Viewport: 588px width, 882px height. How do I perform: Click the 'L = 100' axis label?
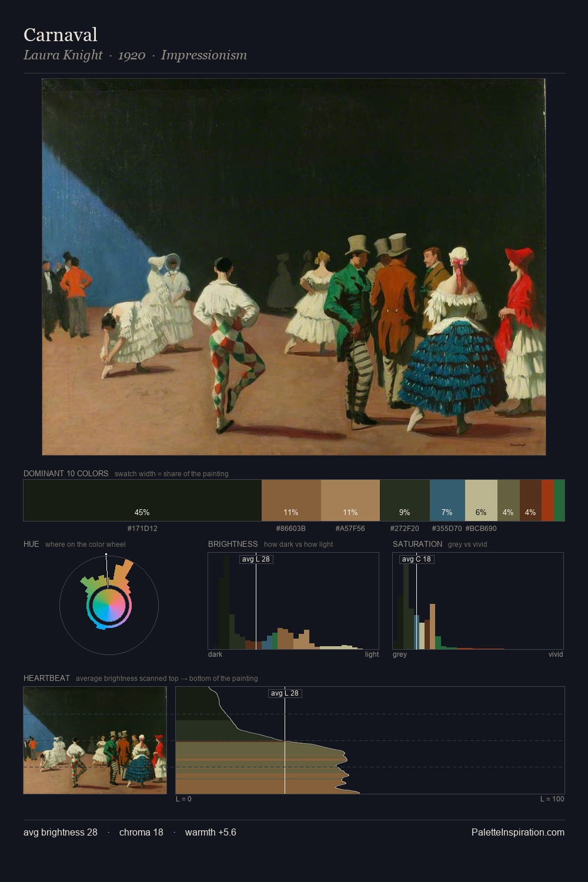tap(552, 799)
